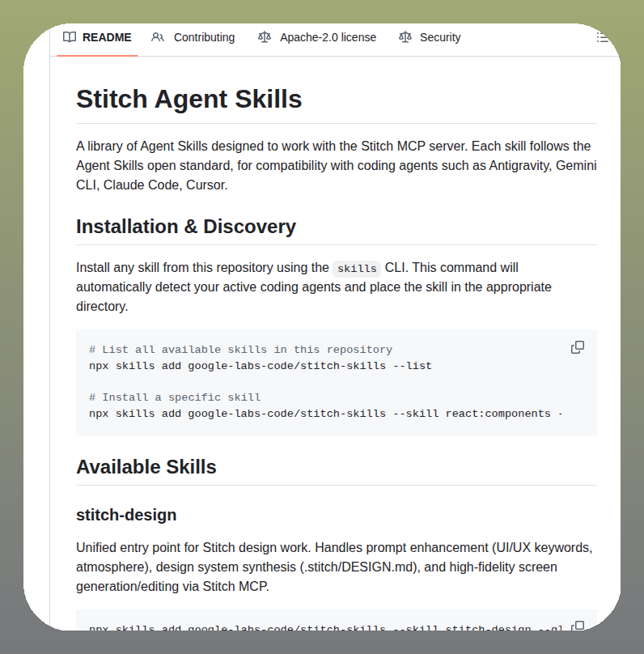Click the README book icon
Screen dimensions: 644x654
point(70,37)
